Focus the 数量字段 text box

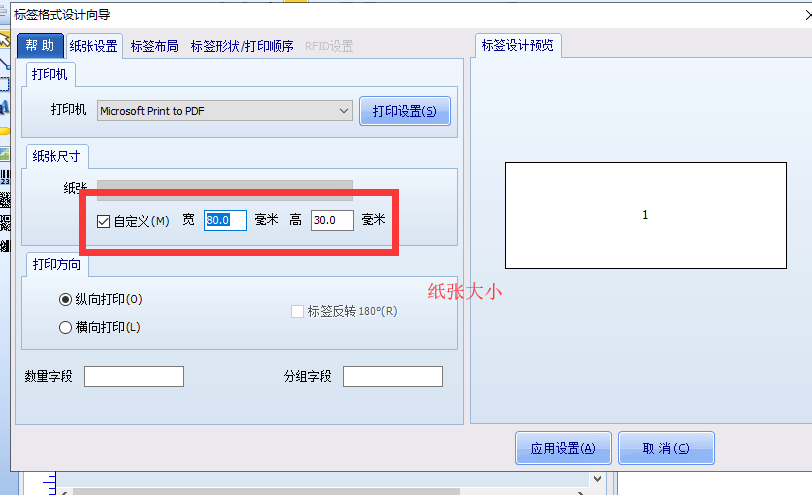click(x=134, y=376)
